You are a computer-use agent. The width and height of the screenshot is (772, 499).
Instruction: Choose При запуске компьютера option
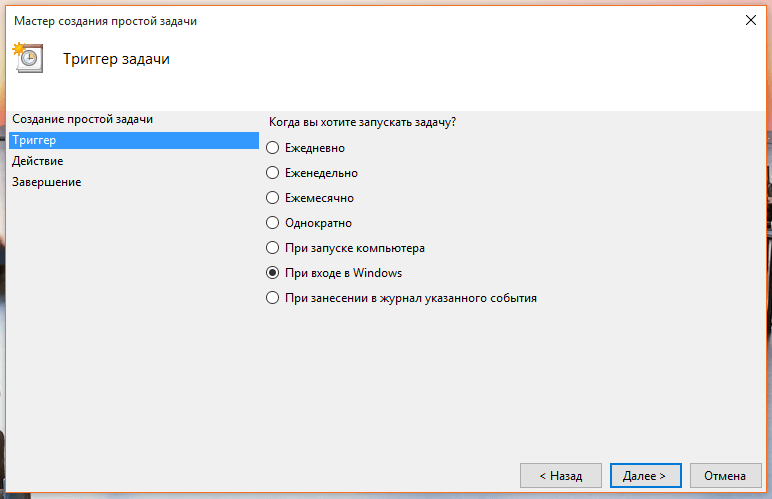click(273, 248)
